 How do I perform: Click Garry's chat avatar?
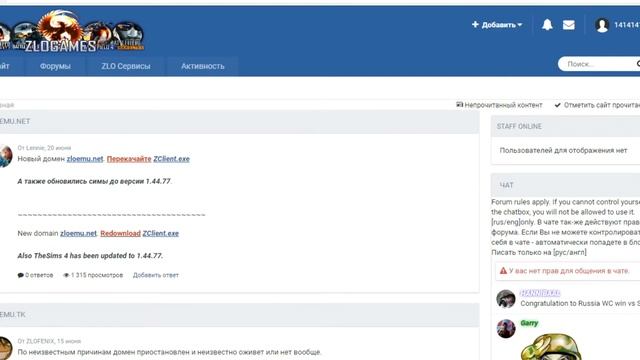click(x=506, y=328)
